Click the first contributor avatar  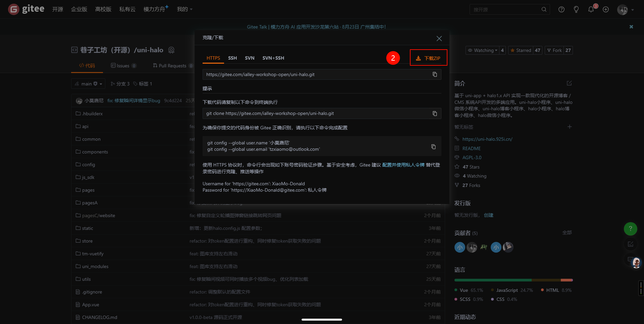(460, 247)
